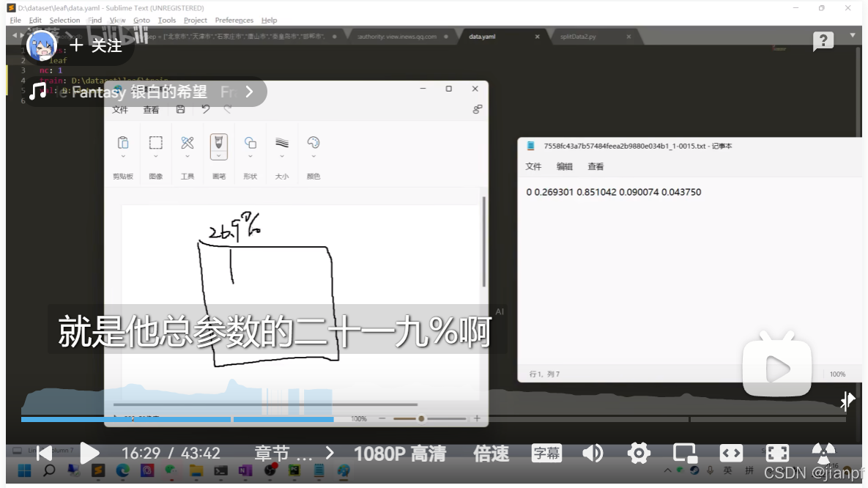Select Paint's rectangular selection tool
This screenshot has width=868, height=488.
(155, 143)
